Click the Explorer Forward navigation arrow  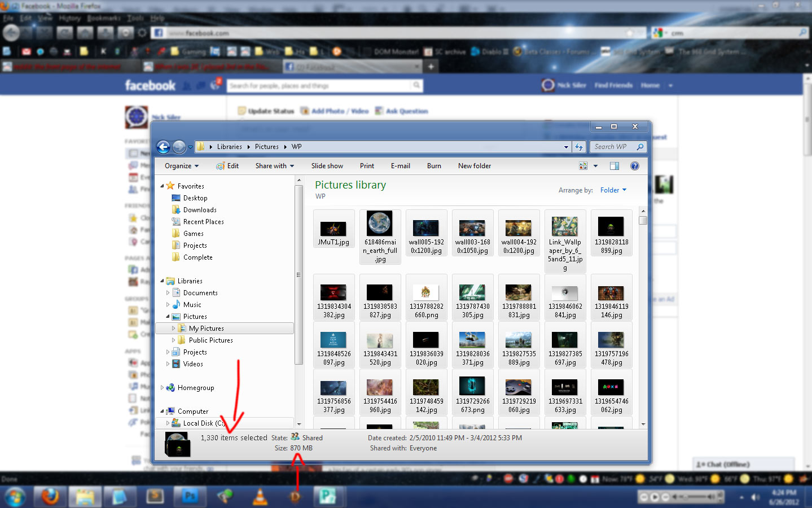(179, 147)
